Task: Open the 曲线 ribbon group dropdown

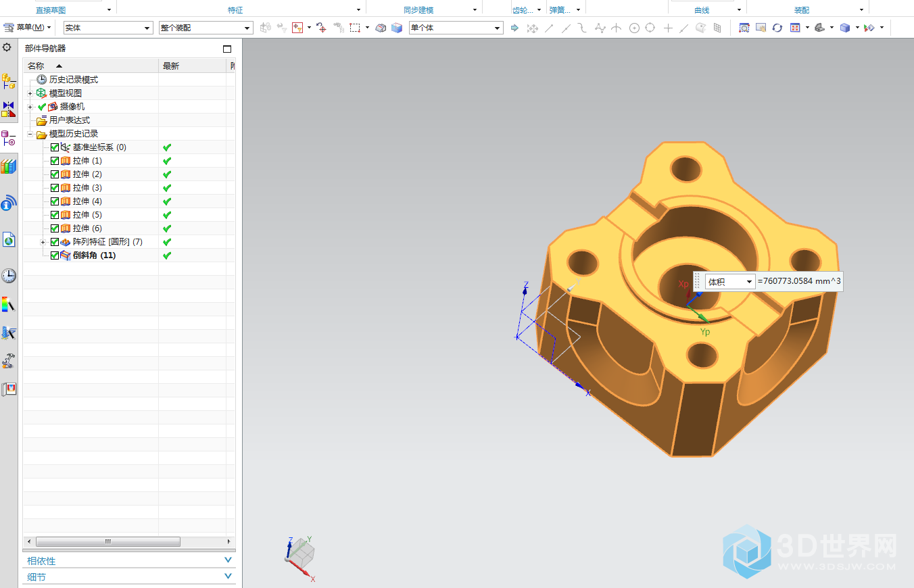Action: click(x=739, y=10)
